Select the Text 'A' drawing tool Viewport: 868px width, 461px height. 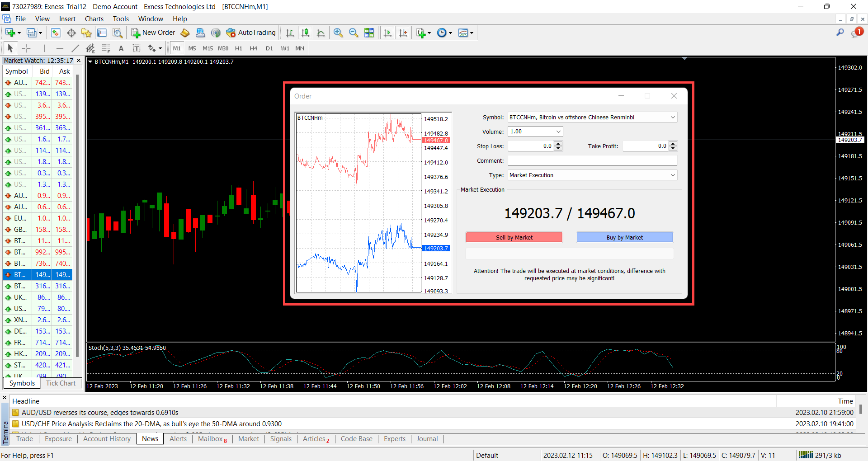[x=121, y=48]
